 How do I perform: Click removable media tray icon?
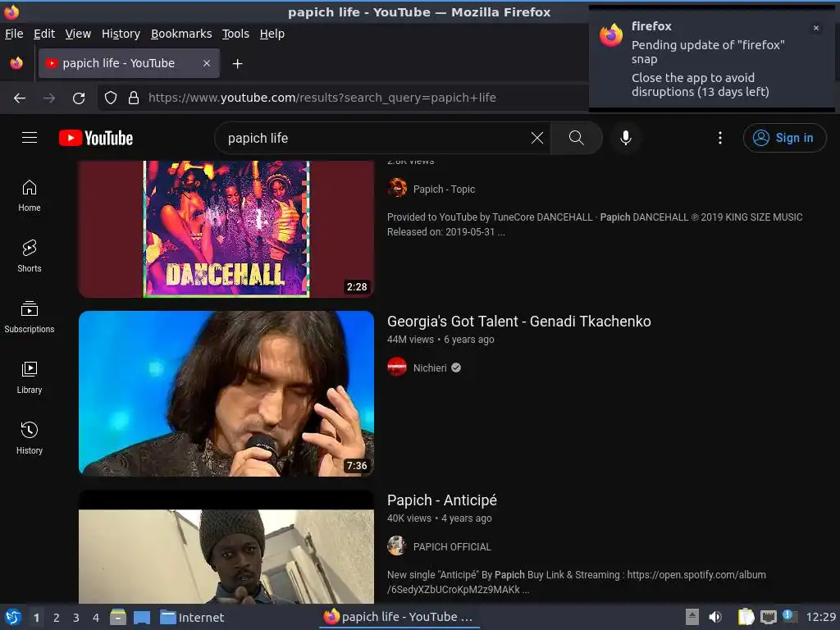pyautogui.click(x=692, y=617)
